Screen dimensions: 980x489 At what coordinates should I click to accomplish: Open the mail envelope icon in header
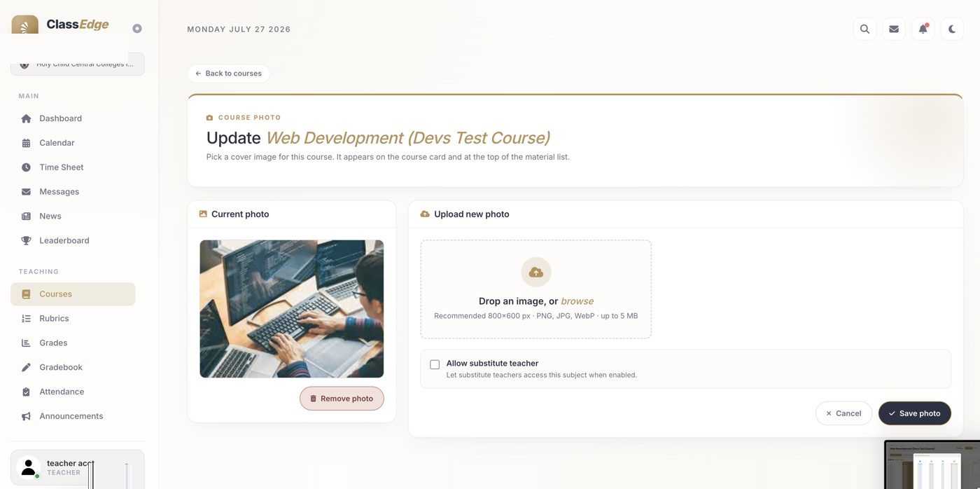point(894,29)
